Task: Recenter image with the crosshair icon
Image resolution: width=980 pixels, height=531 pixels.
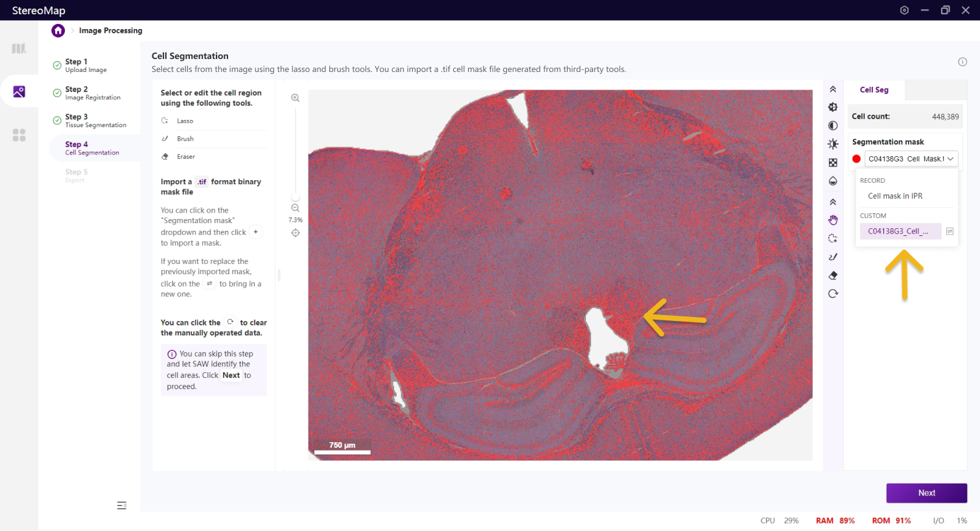Action: click(x=295, y=233)
